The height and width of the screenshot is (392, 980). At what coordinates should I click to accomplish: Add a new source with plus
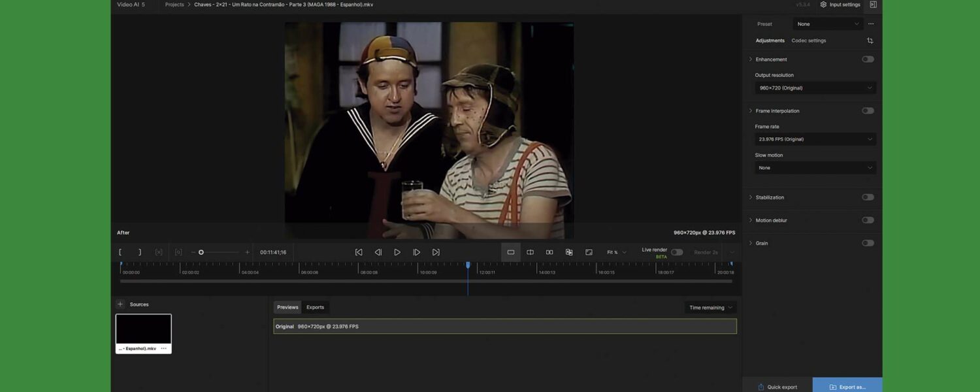[x=120, y=304]
